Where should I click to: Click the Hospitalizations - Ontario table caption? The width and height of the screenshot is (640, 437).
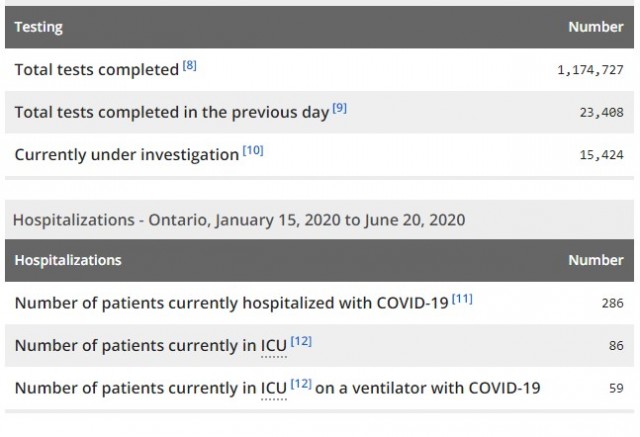click(x=239, y=220)
